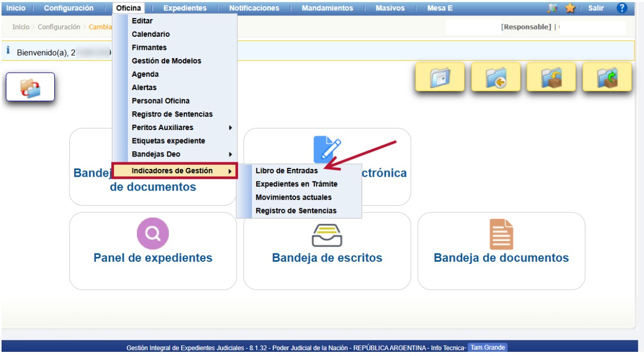Click the magnifying glass Panel de expedientes icon
Screen dimensions: 644x356
click(x=153, y=234)
